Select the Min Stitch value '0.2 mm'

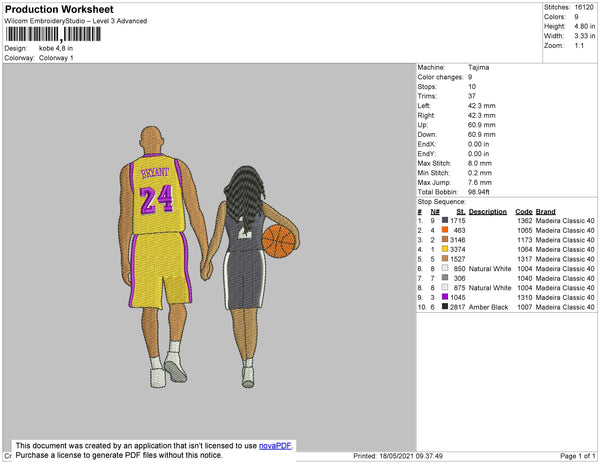(480, 173)
